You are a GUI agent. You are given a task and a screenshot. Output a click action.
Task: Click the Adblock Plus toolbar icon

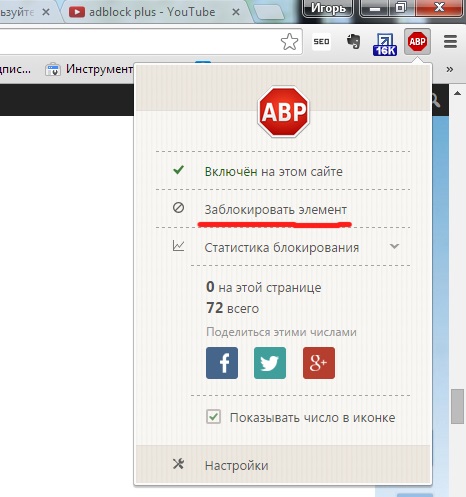click(x=417, y=42)
